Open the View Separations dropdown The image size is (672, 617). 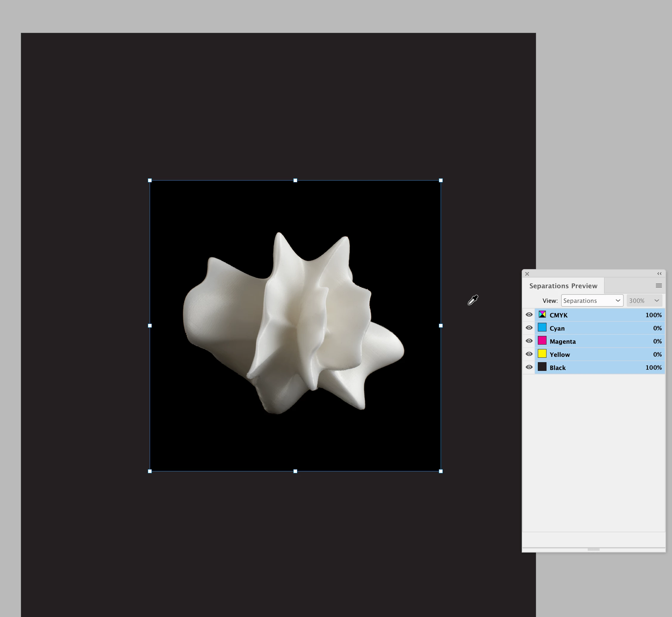coord(592,300)
